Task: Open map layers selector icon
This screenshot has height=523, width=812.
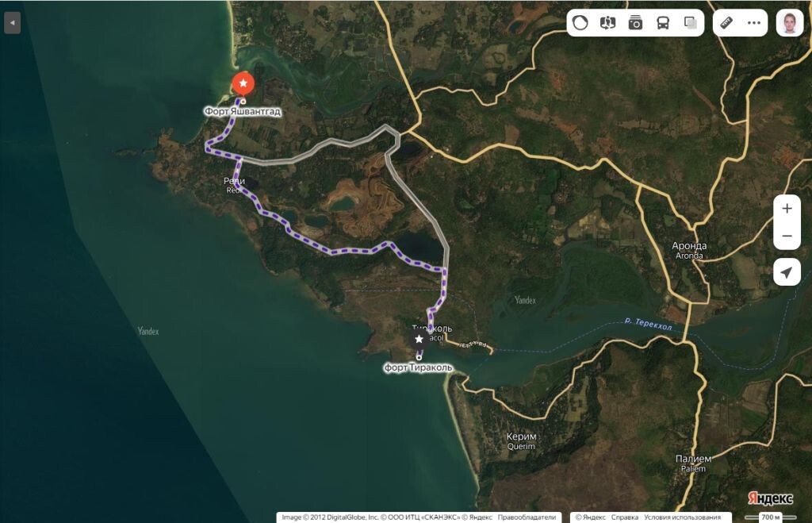Action: tap(691, 23)
